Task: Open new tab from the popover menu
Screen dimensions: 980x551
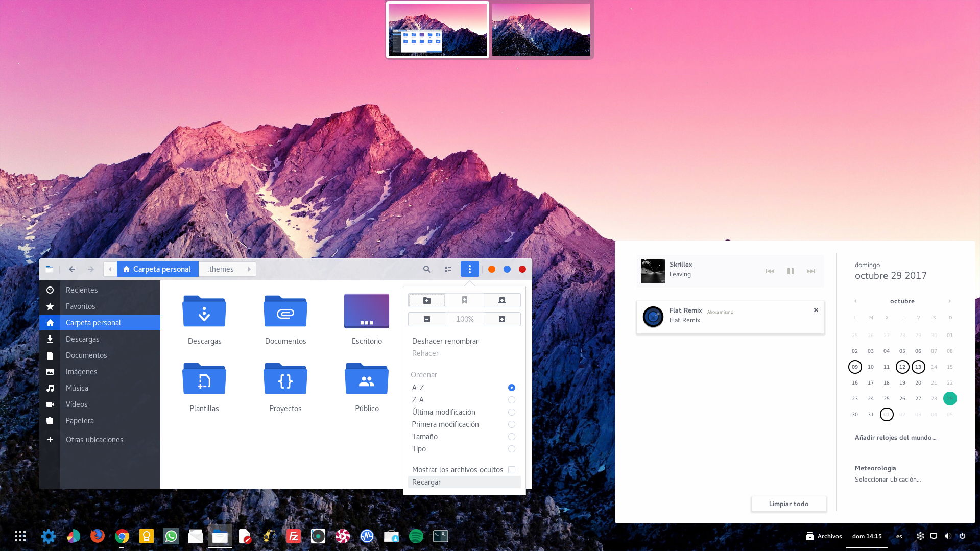Action: click(502, 300)
